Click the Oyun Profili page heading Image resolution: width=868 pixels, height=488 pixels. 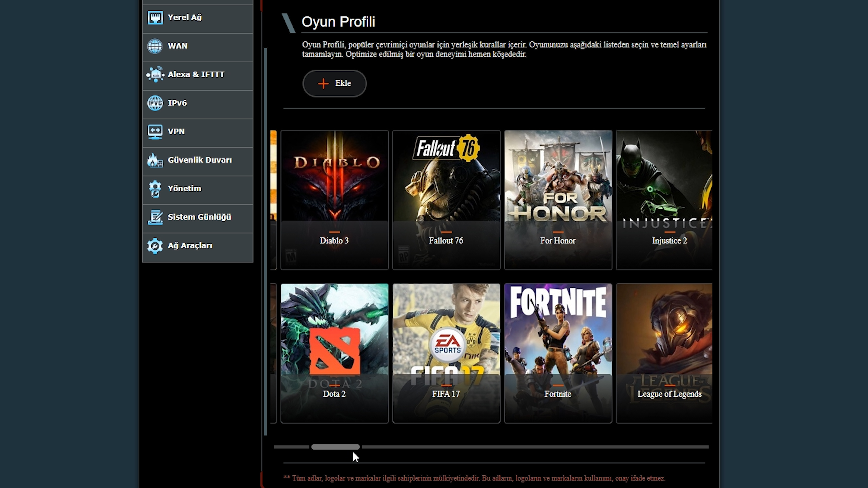338,22
